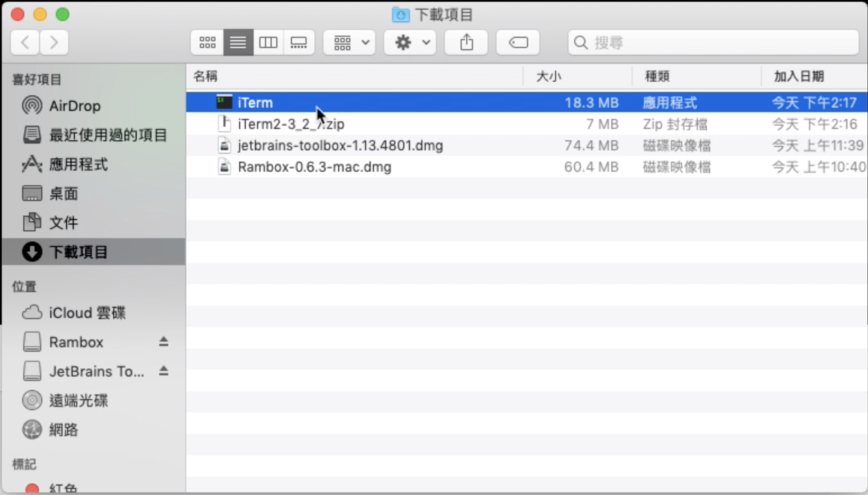Image resolution: width=868 pixels, height=495 pixels.
Task: Eject the JetBrains Toolbox volume
Action: (163, 371)
